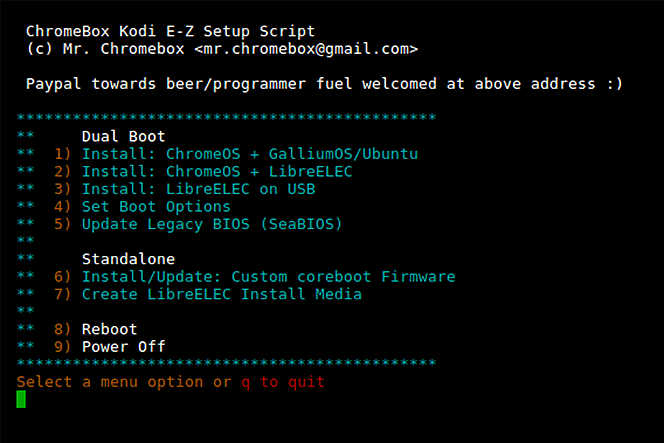Click the 'Reboot' menu option
Viewport: 664px width, 443px height.
tap(109, 329)
